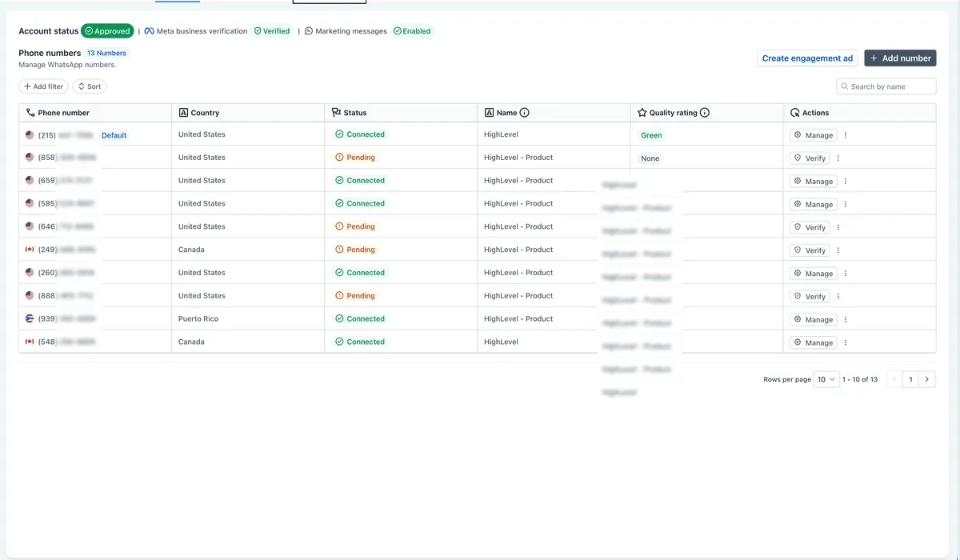Image resolution: width=960 pixels, height=560 pixels.
Task: Click Country column header icon
Action: (x=183, y=113)
